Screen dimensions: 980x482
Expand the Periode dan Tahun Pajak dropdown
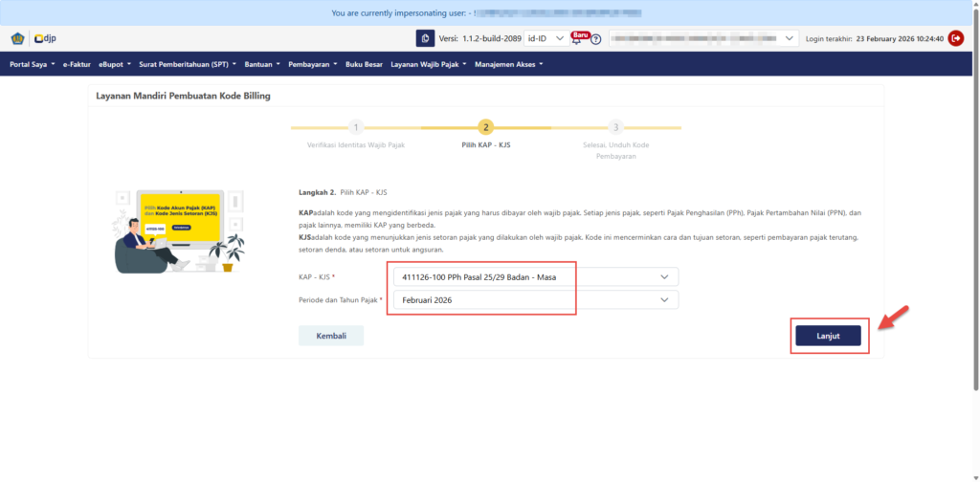(535, 300)
